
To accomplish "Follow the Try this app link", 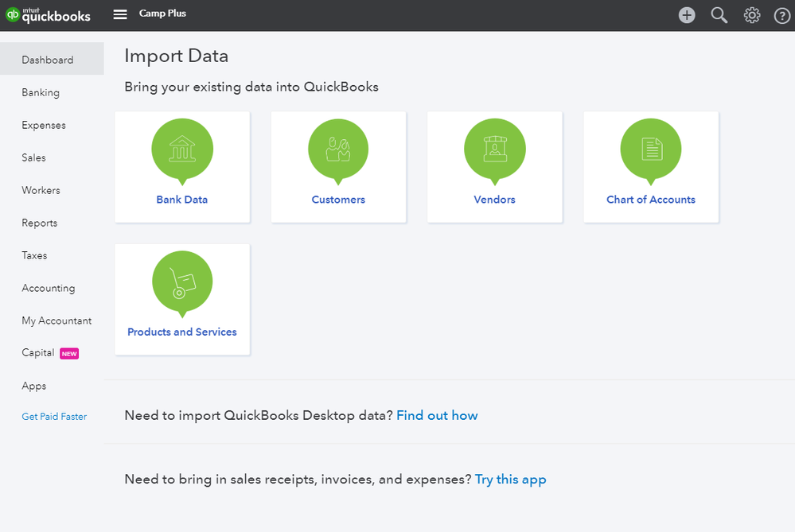I will click(510, 480).
